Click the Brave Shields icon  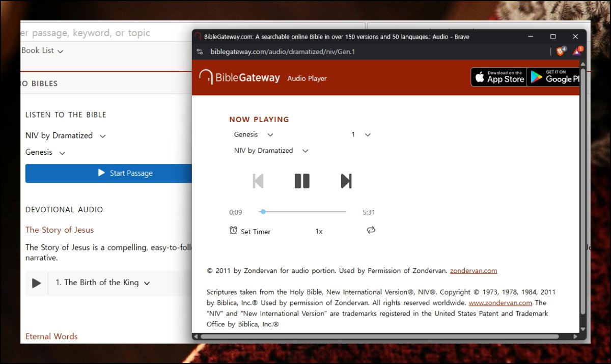[561, 51]
